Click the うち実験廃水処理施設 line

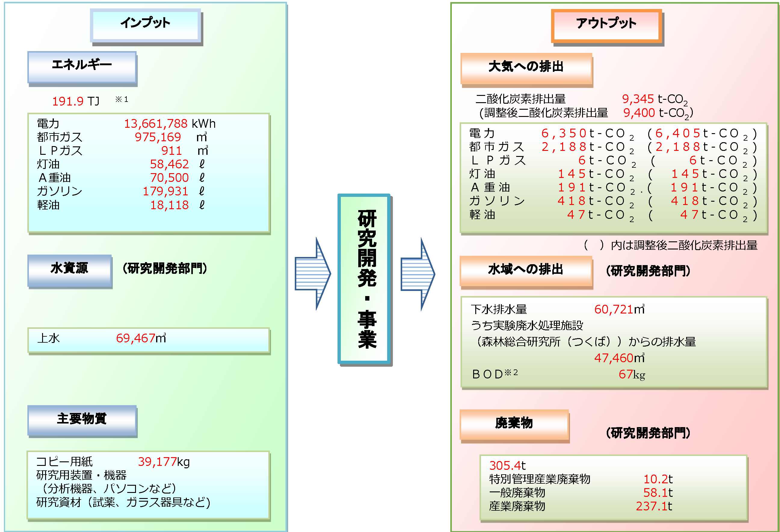click(527, 325)
